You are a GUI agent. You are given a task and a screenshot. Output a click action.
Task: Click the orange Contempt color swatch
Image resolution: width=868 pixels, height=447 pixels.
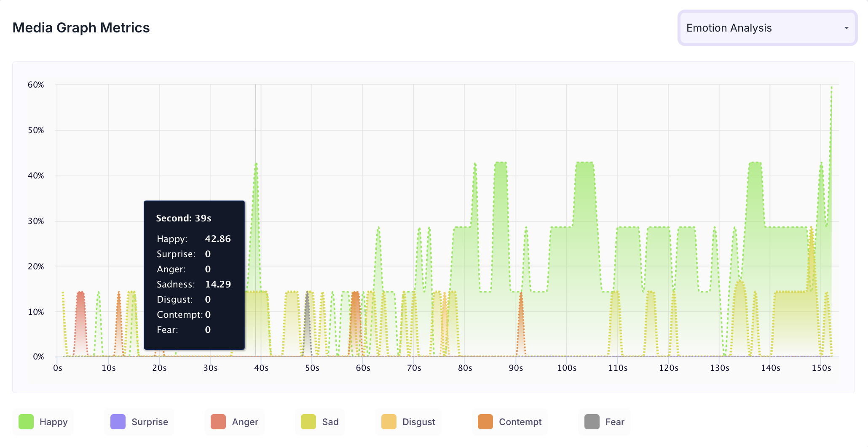tap(485, 422)
